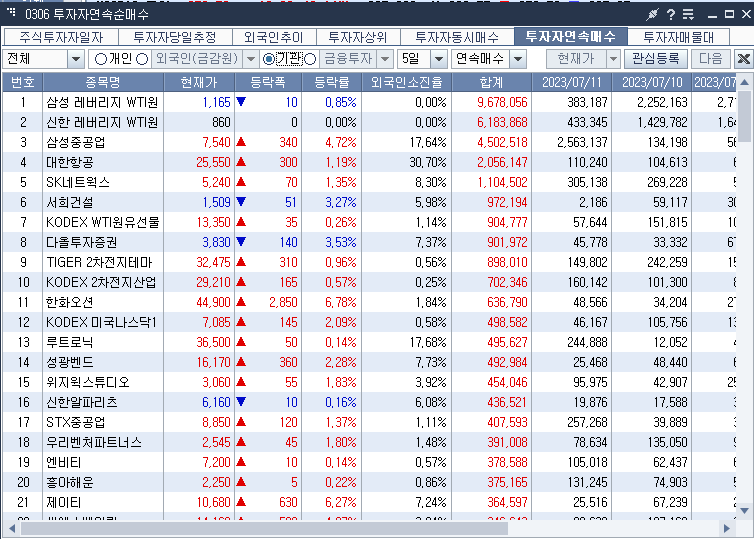Select the KODEX WTI원유선물 row
This screenshot has height=539, width=754.
tap(369, 222)
